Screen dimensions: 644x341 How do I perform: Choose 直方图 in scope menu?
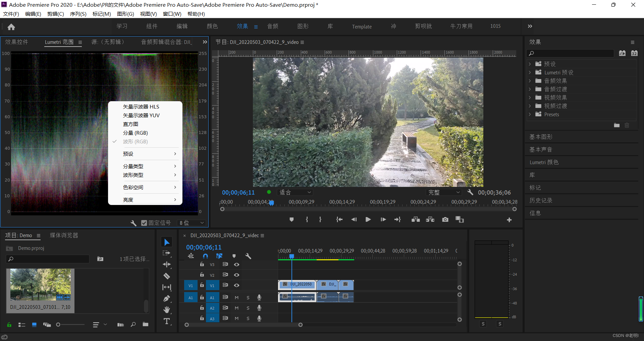[131, 124]
